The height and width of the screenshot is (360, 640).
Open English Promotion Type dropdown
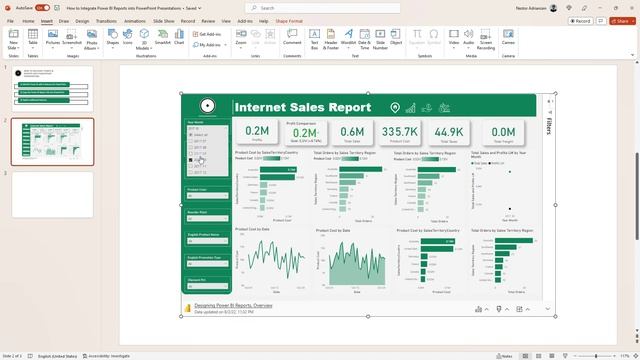tap(207, 264)
